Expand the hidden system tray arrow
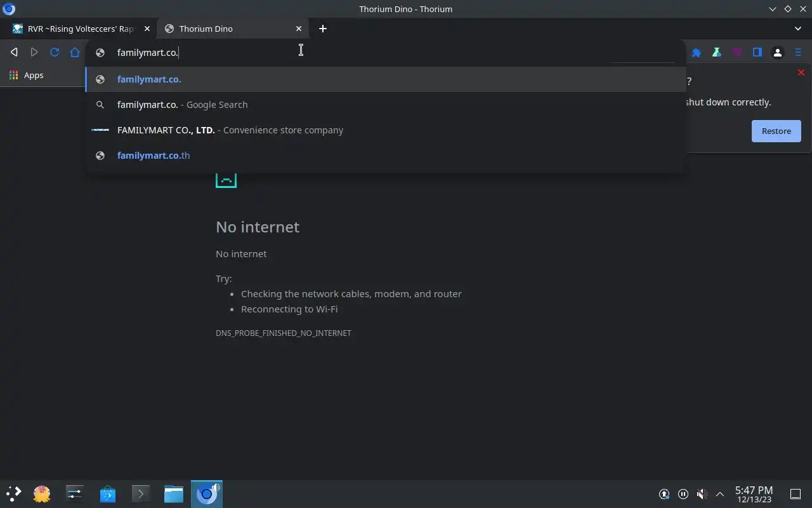This screenshot has width=812, height=508. [720, 494]
